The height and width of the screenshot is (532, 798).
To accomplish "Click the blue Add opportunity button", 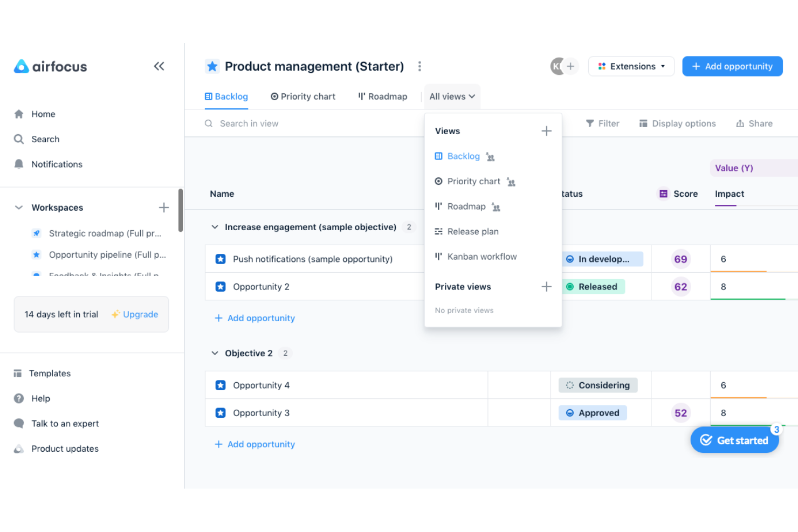I will point(732,66).
